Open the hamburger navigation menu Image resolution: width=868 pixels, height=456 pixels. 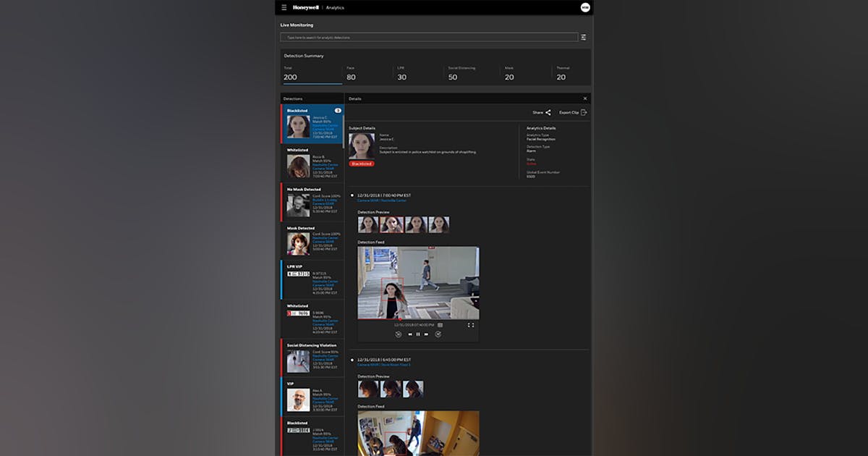(x=284, y=7)
